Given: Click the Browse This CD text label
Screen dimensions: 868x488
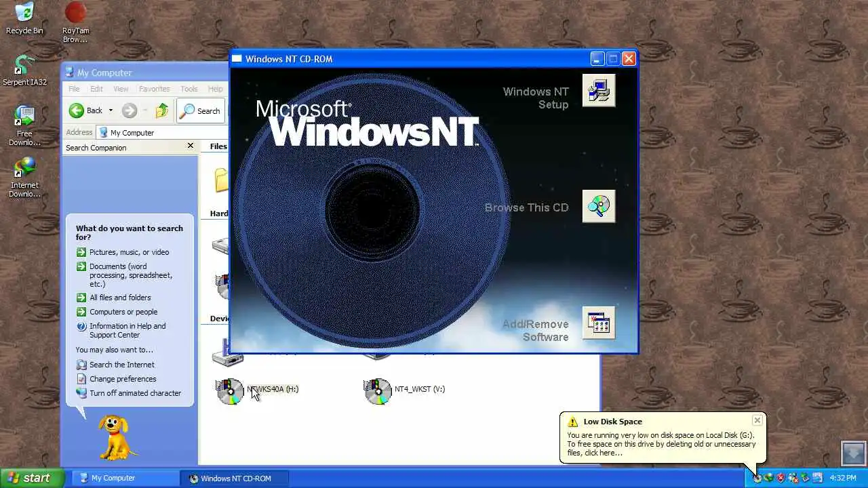Looking at the screenshot, I should point(526,207).
